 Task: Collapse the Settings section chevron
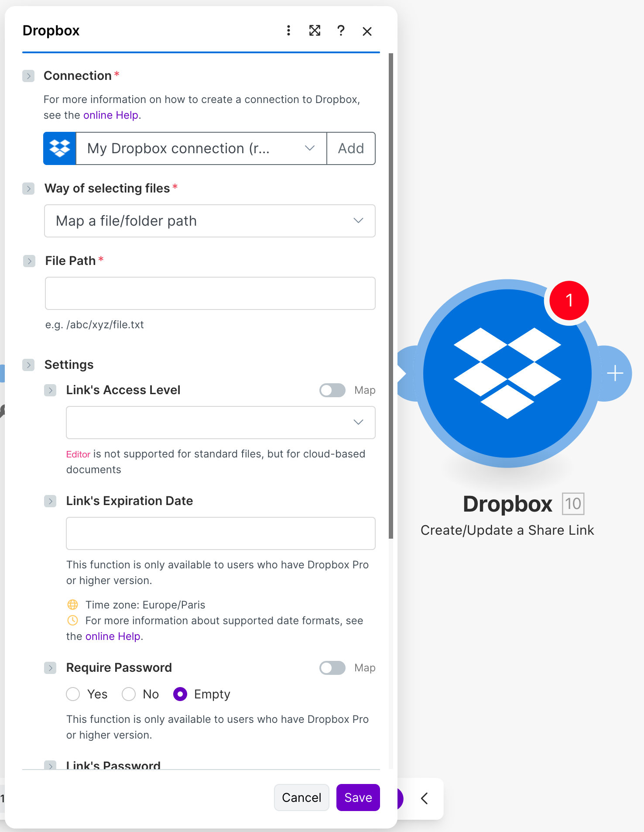click(x=28, y=365)
